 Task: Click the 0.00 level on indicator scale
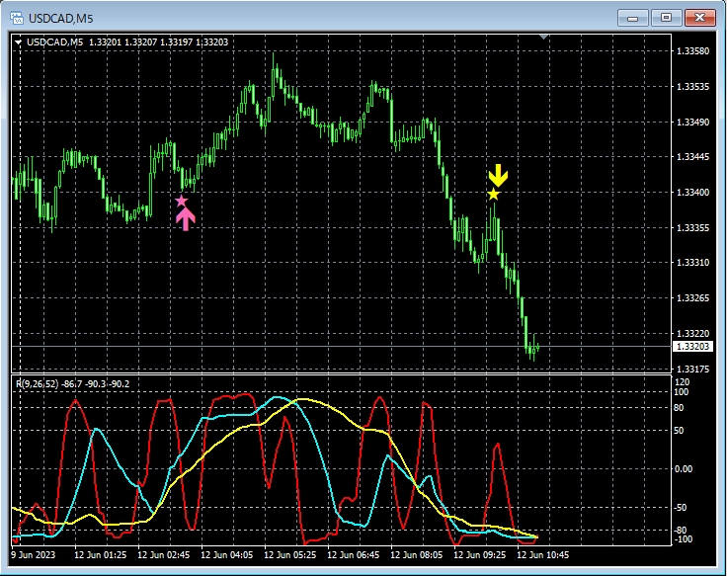pos(684,469)
